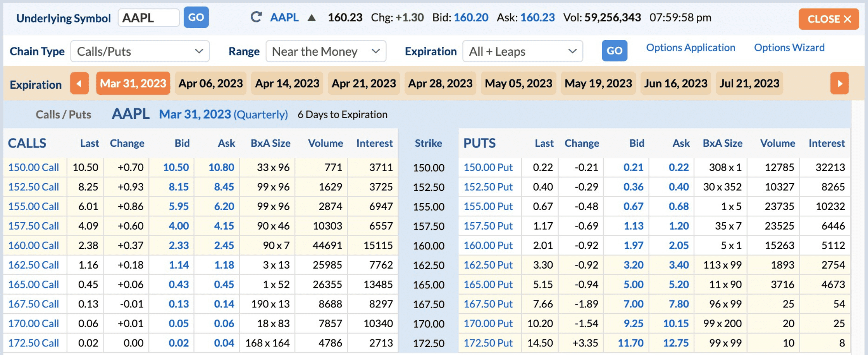Image resolution: width=868 pixels, height=355 pixels.
Task: Click the 170.00 Put ask 10.15
Action: 676,323
